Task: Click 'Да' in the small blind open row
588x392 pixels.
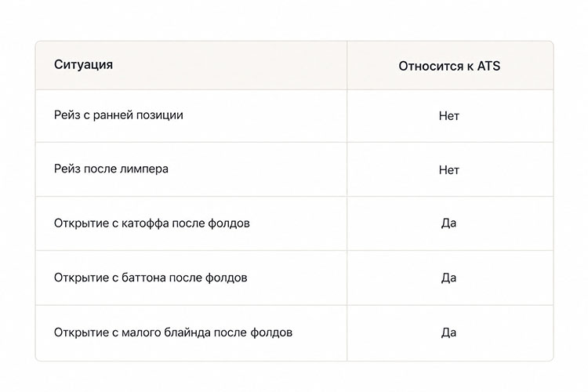Action: (x=449, y=332)
